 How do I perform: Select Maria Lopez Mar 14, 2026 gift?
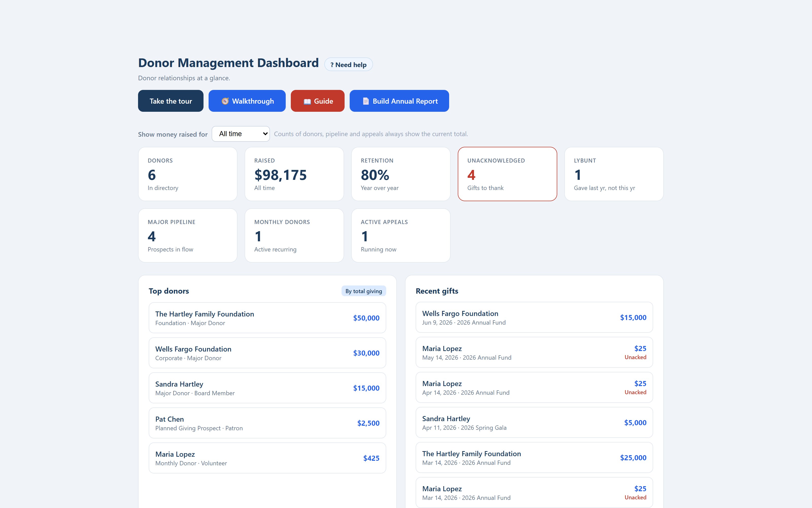(534, 493)
